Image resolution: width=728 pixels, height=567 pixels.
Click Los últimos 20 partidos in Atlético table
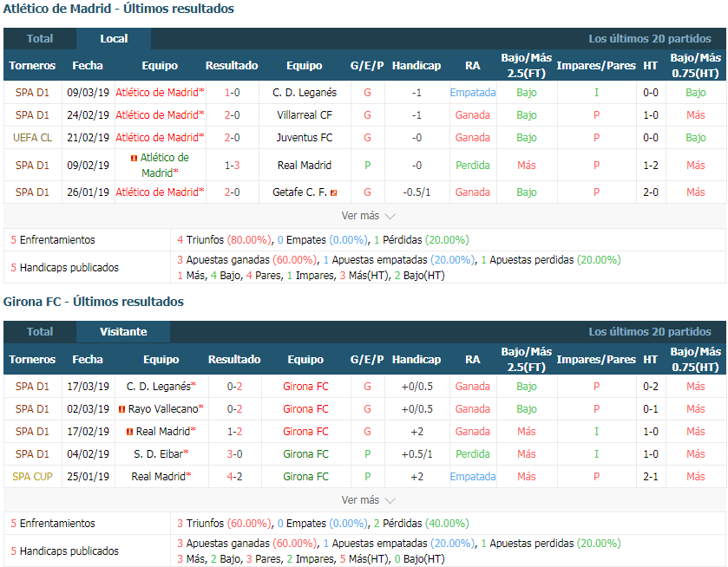pos(650,38)
